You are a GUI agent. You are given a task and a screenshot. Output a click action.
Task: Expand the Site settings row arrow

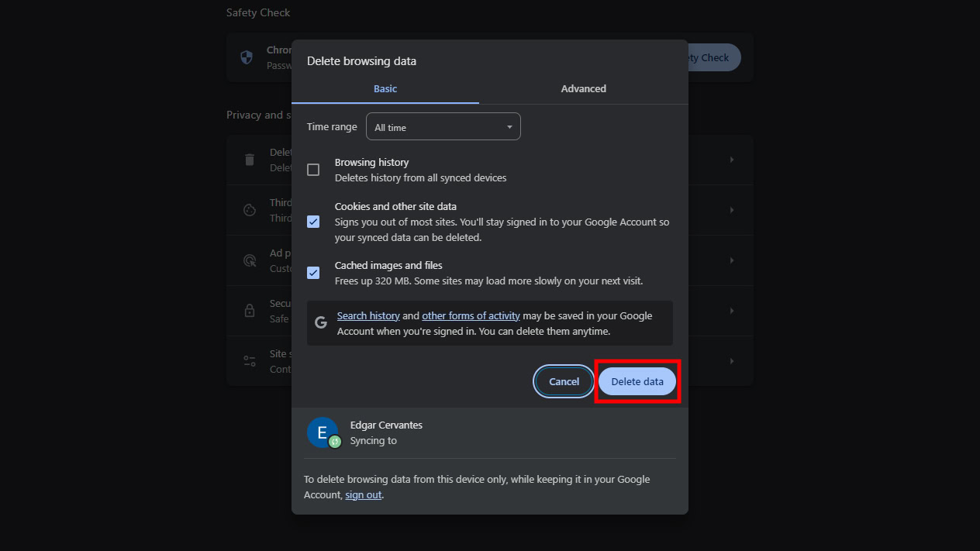[731, 361]
